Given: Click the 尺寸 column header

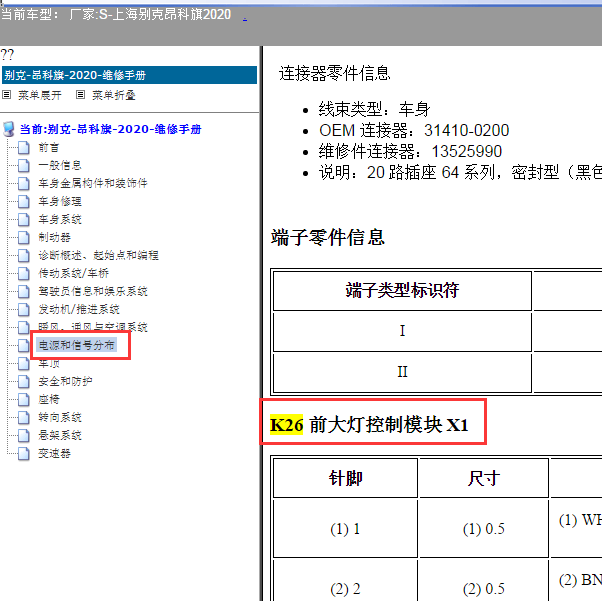Looking at the screenshot, I should pyautogui.click(x=484, y=478).
